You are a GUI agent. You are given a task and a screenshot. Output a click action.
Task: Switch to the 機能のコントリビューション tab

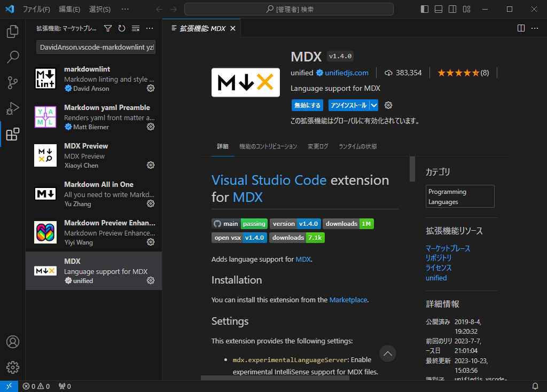[x=268, y=146]
